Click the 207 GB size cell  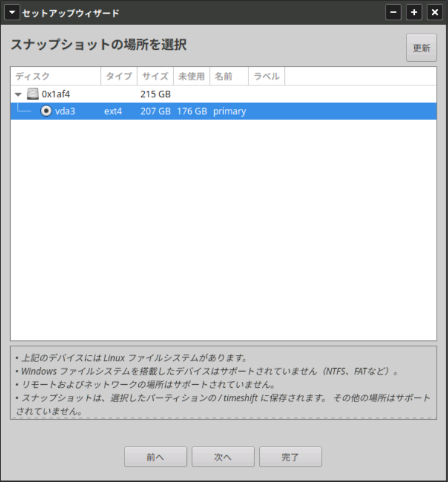point(155,111)
